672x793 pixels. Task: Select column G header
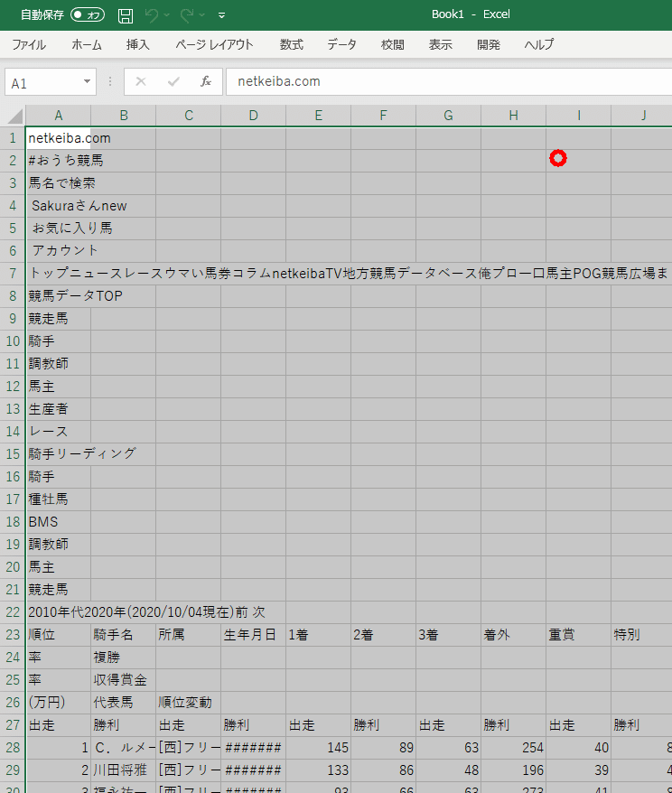[x=449, y=116]
